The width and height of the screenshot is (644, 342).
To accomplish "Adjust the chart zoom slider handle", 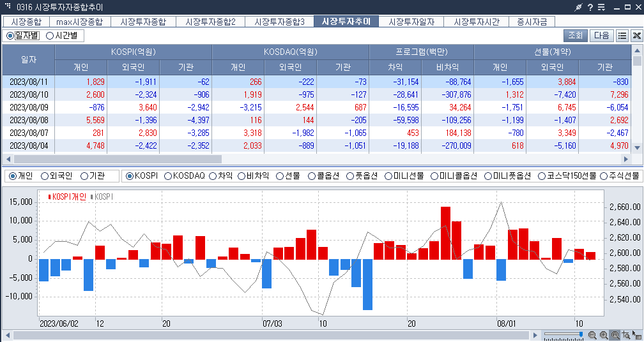I will (x=581, y=334).
